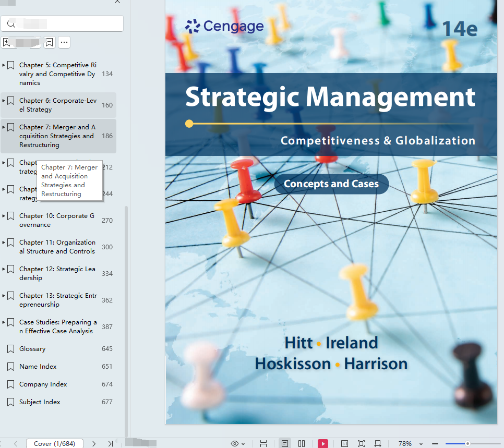Click the bookmark icon beside Glossary
The image size is (504, 448).
tap(10, 349)
